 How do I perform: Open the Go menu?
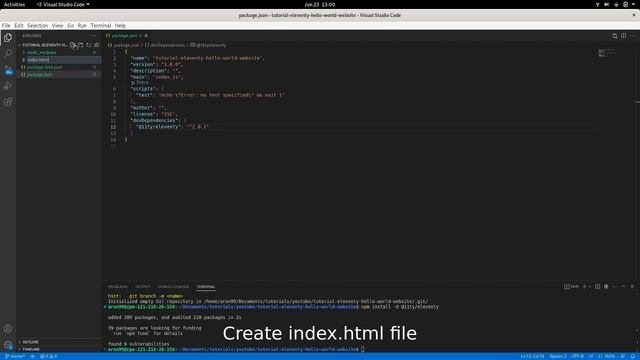point(71,25)
